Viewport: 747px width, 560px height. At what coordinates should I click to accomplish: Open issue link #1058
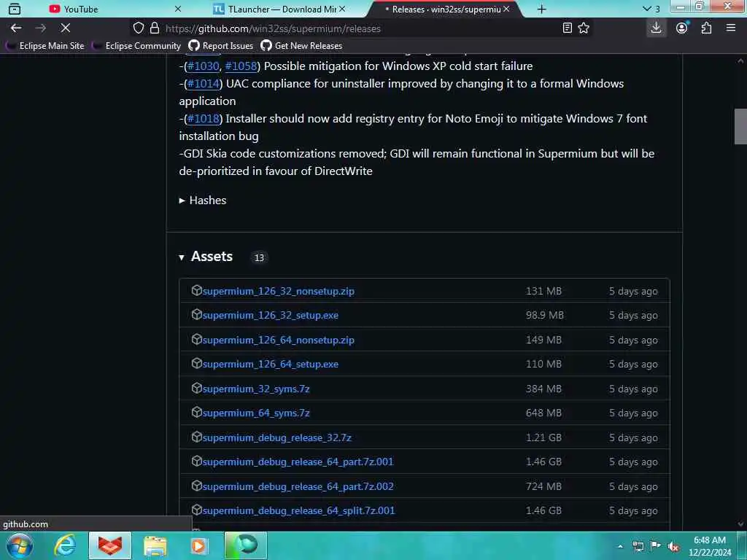click(x=241, y=66)
